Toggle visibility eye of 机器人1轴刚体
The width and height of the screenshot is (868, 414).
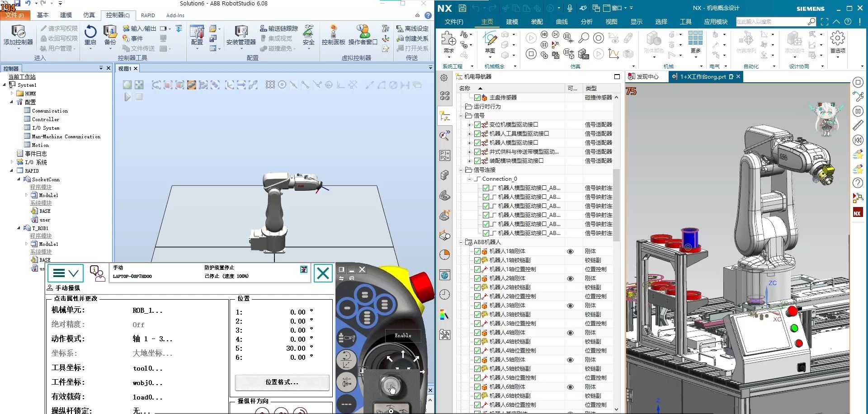(x=570, y=251)
